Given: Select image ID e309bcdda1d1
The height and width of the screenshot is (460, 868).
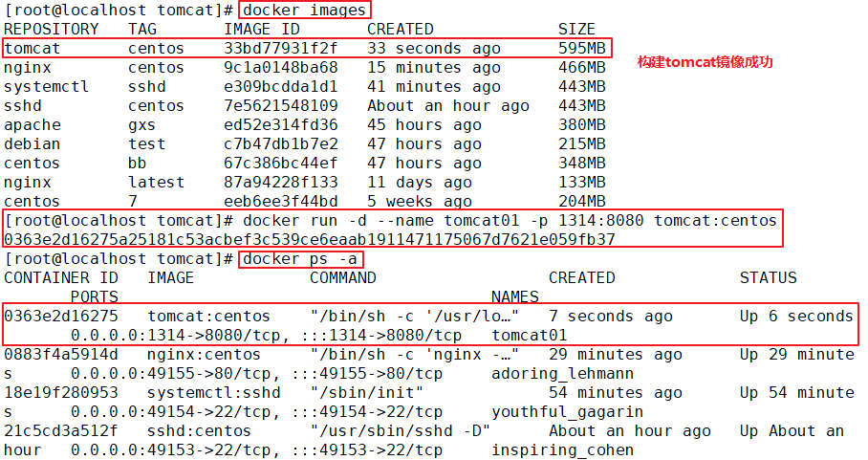Looking at the screenshot, I should tap(281, 86).
